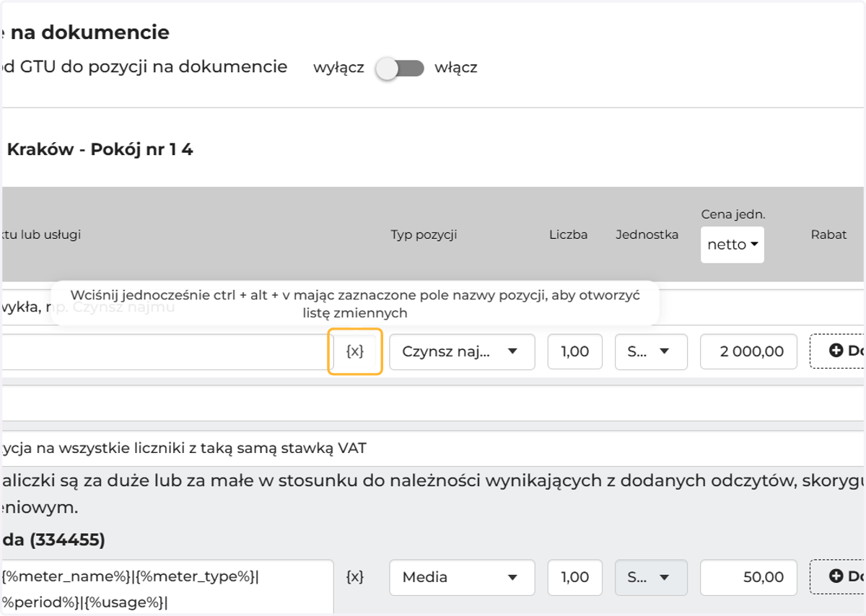The height and width of the screenshot is (616, 866).
Task: Open the unit dropdown in the Czynsz najmu row
Action: coord(651,351)
